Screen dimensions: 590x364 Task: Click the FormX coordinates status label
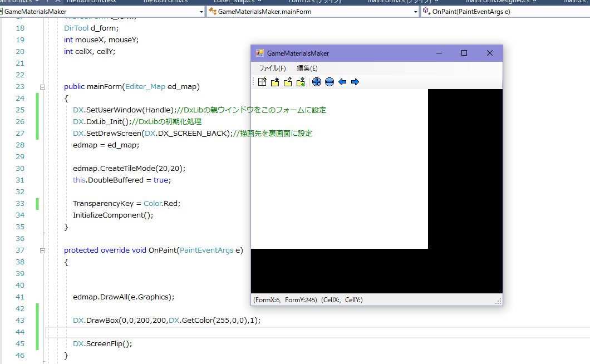[285, 300]
